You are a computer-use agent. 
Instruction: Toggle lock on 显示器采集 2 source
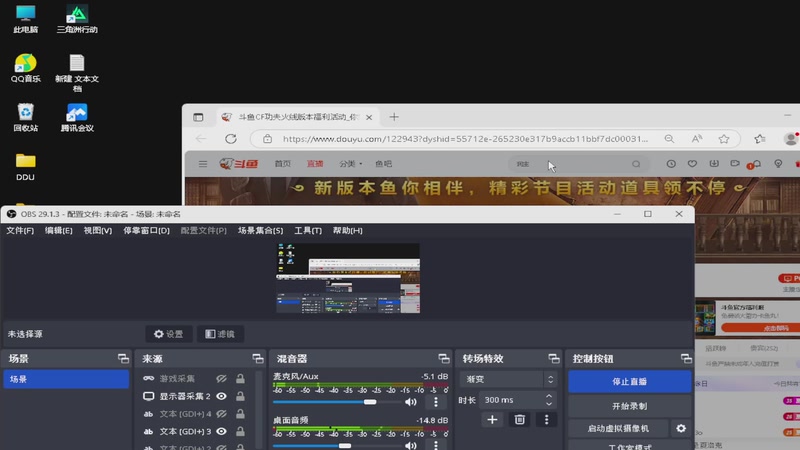tap(240, 396)
